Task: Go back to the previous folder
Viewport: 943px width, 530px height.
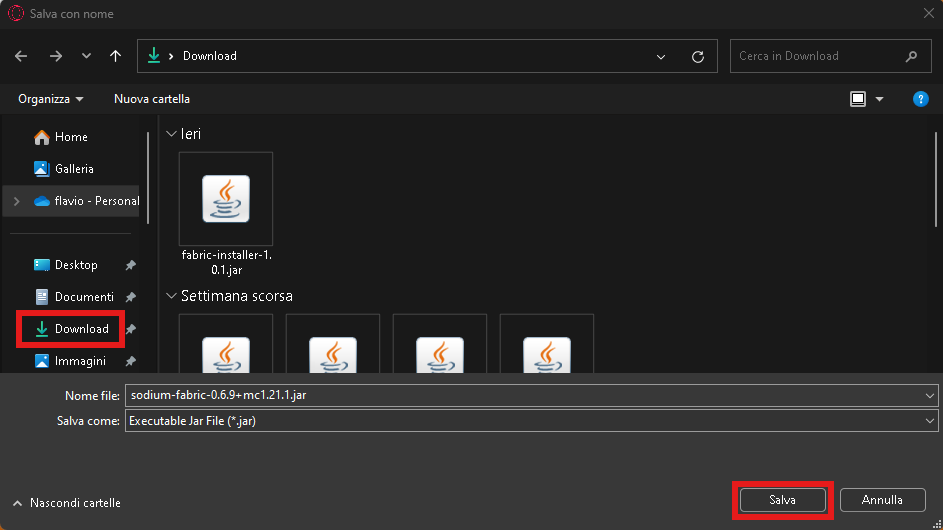Action: (21, 56)
